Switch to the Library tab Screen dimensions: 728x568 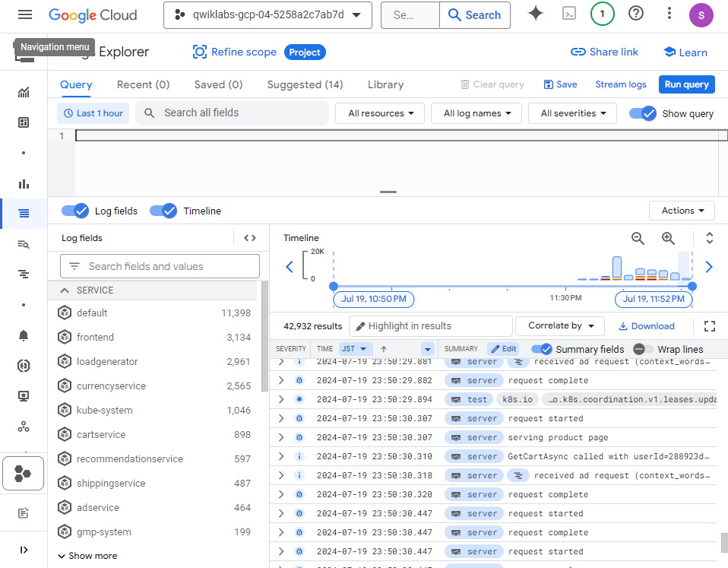coord(385,85)
